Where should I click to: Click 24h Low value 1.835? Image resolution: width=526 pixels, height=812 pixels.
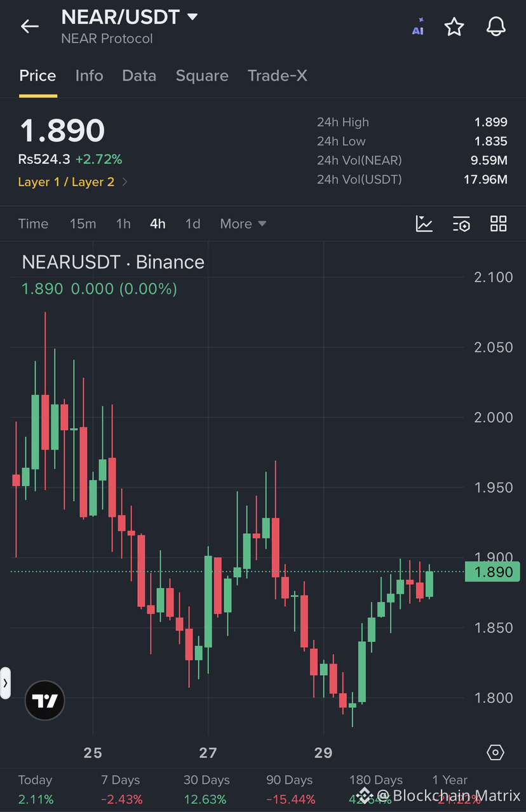[491, 141]
